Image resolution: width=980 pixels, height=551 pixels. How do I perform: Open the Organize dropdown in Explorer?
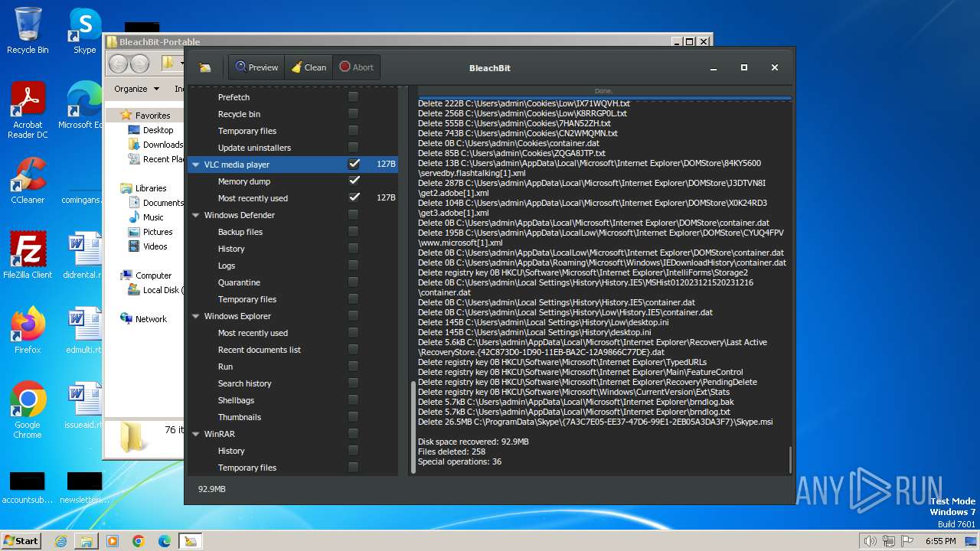(137, 89)
